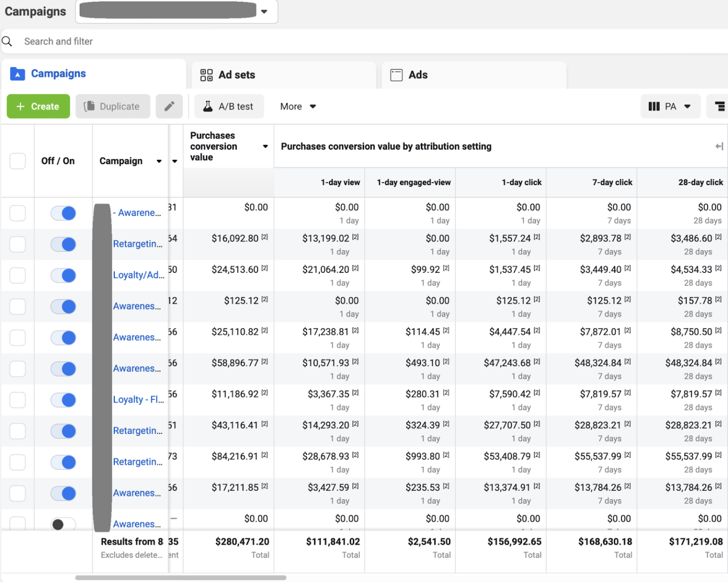The image size is (728, 582).
Task: Expand the Campaign column sort dropdown
Action: pos(159,161)
